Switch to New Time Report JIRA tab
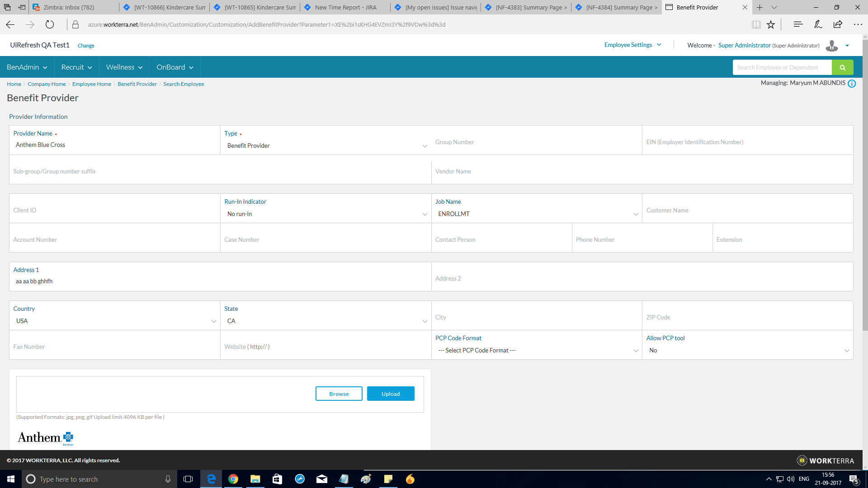The width and height of the screenshot is (868, 488). pyautogui.click(x=345, y=7)
